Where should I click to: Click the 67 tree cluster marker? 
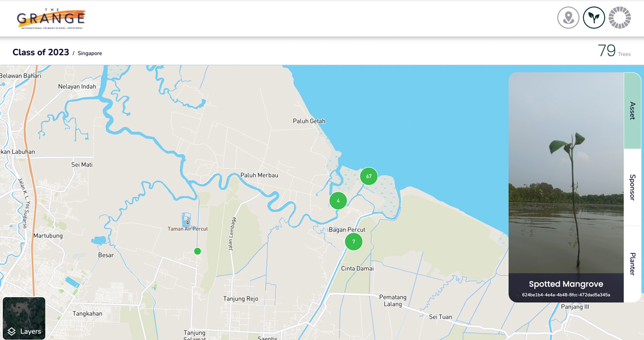click(369, 176)
